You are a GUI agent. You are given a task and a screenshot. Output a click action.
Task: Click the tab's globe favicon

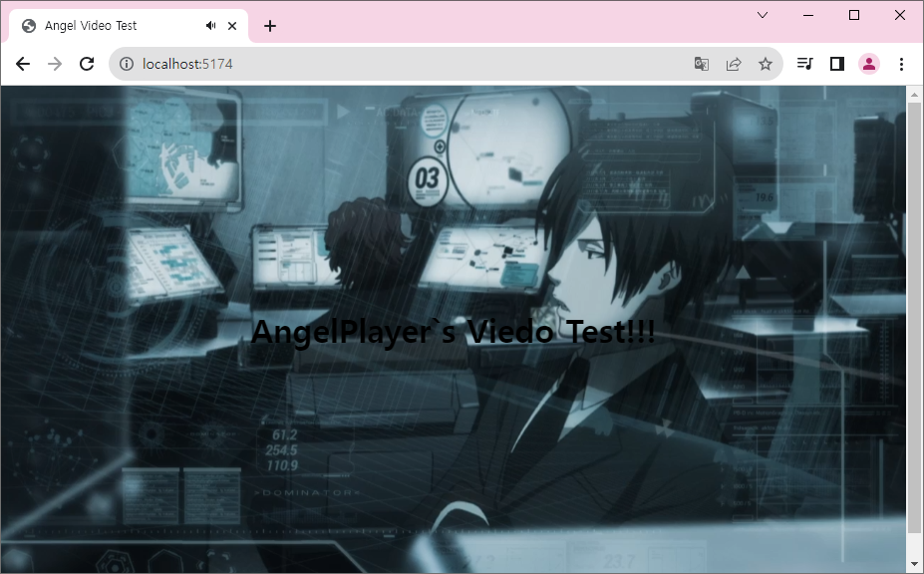[x=28, y=25]
